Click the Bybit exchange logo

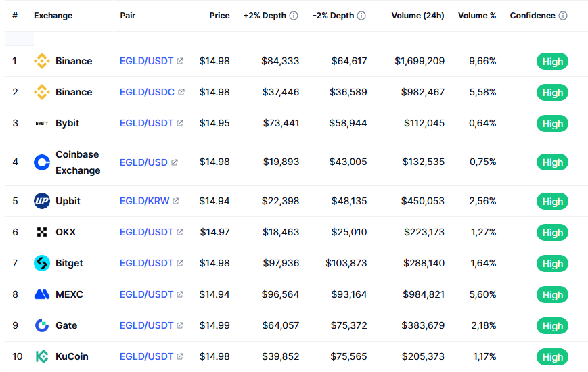tap(42, 123)
